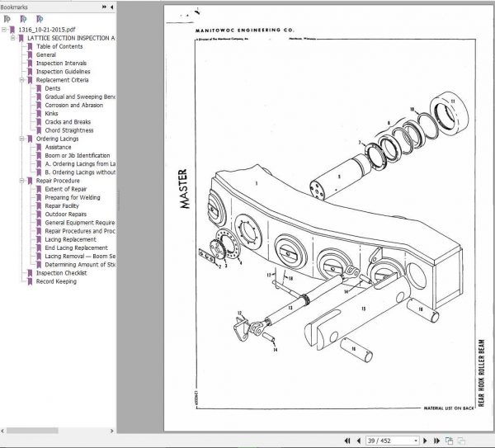
Task: Click the double-arrow expand icon in Bookmarks header
Action: (x=104, y=7)
